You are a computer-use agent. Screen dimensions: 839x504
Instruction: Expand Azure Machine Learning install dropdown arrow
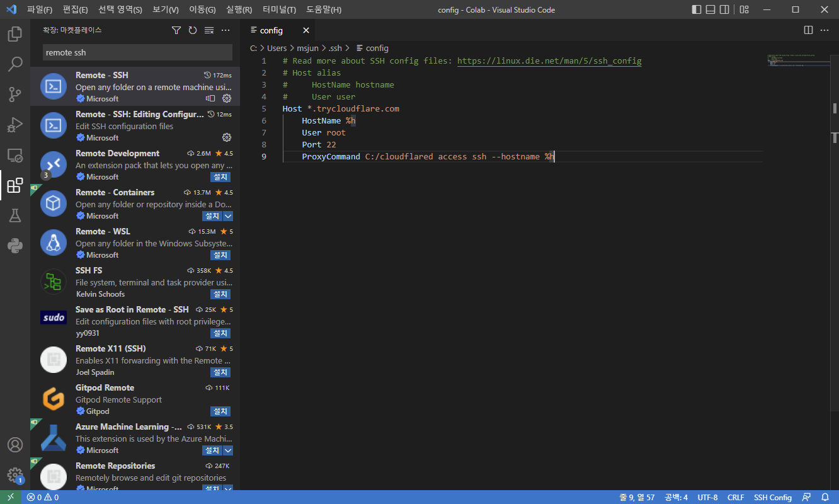[228, 450]
